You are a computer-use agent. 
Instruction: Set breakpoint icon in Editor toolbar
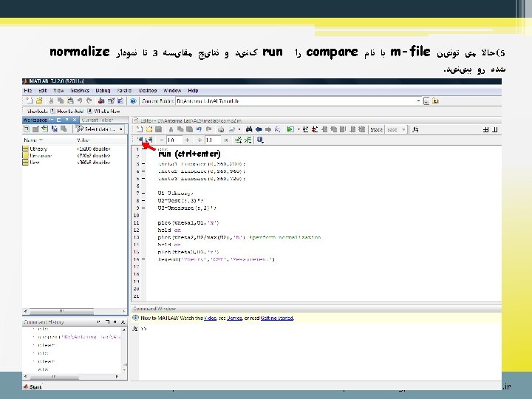[305, 129]
